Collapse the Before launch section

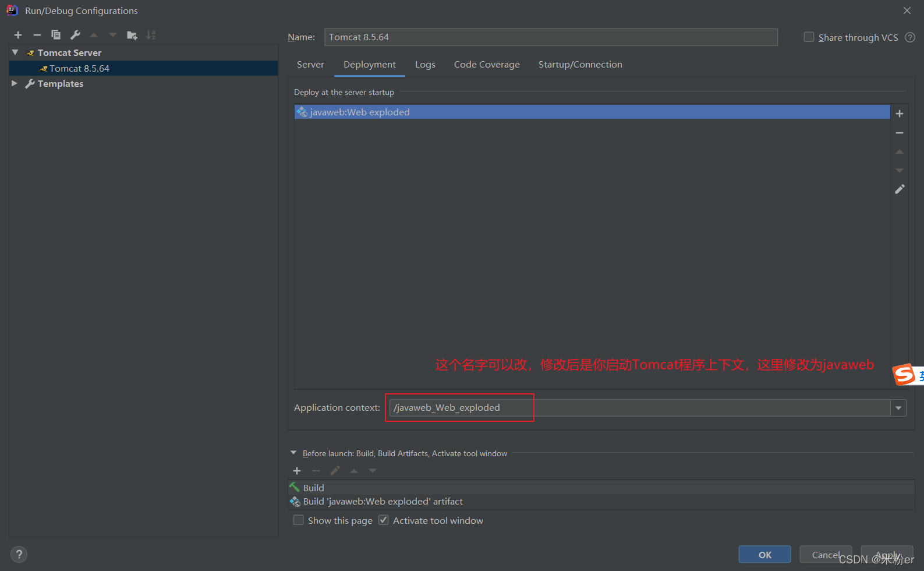click(293, 453)
